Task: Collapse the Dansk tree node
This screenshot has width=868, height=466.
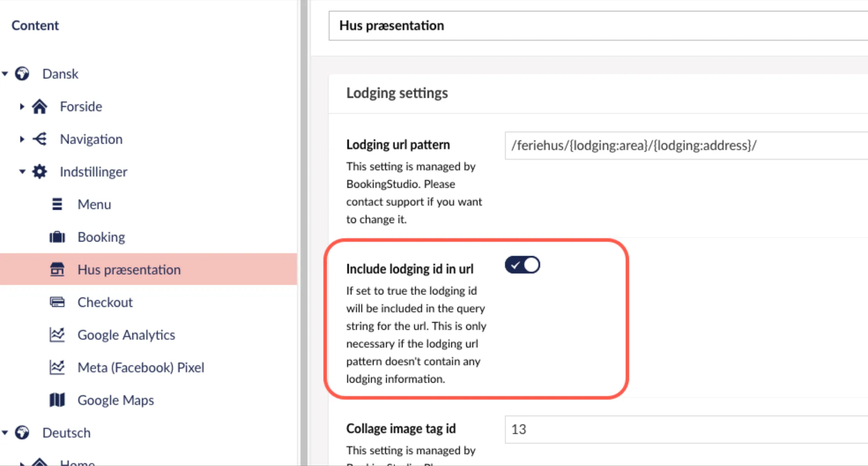Action: click(x=5, y=73)
